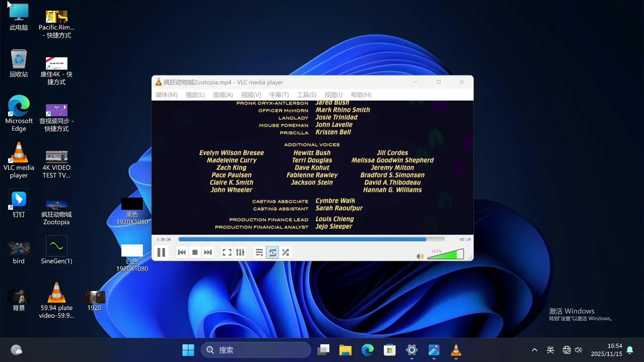
Task: Expand the hidden system tray icons chevron
Action: coord(534,350)
